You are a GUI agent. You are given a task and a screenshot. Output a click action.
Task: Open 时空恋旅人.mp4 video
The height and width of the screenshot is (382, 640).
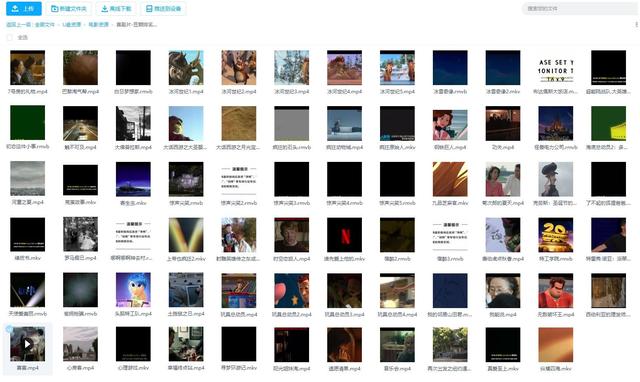(291, 235)
